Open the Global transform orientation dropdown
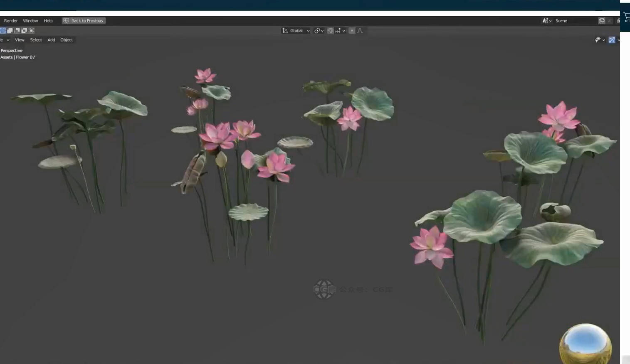630x364 pixels. [296, 31]
